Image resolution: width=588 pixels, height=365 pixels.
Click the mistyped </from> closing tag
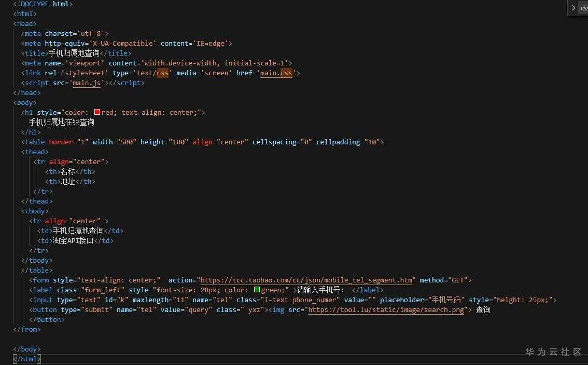tap(27, 329)
